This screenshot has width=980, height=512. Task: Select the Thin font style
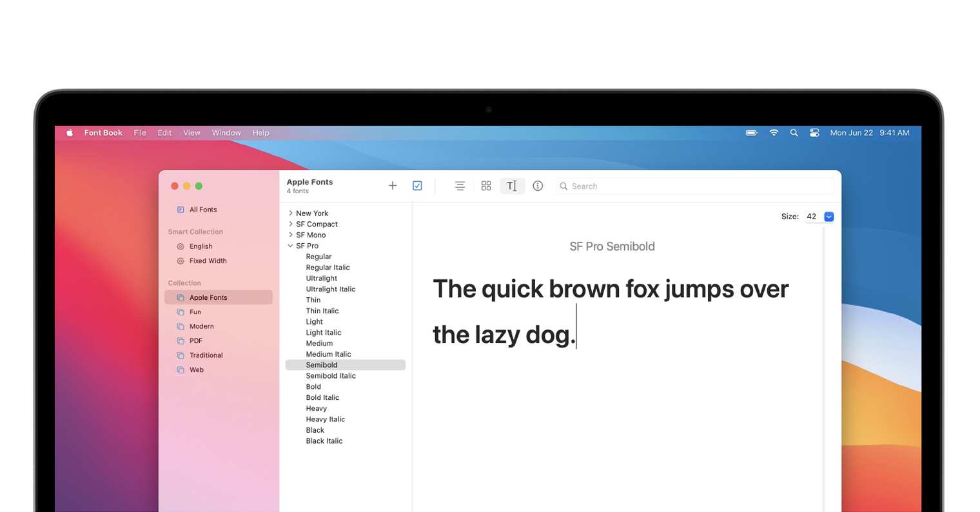pyautogui.click(x=313, y=300)
